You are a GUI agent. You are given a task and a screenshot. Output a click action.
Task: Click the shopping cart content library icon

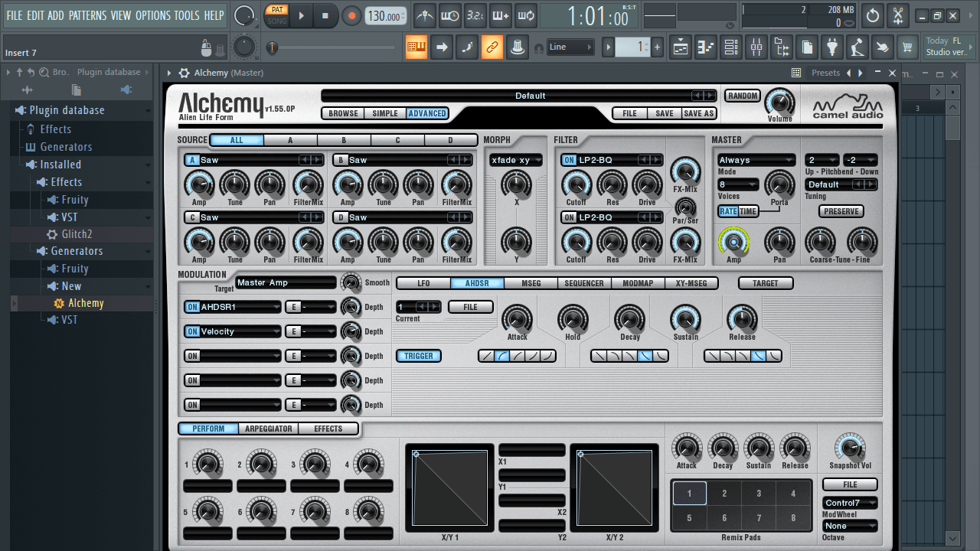pos(908,47)
